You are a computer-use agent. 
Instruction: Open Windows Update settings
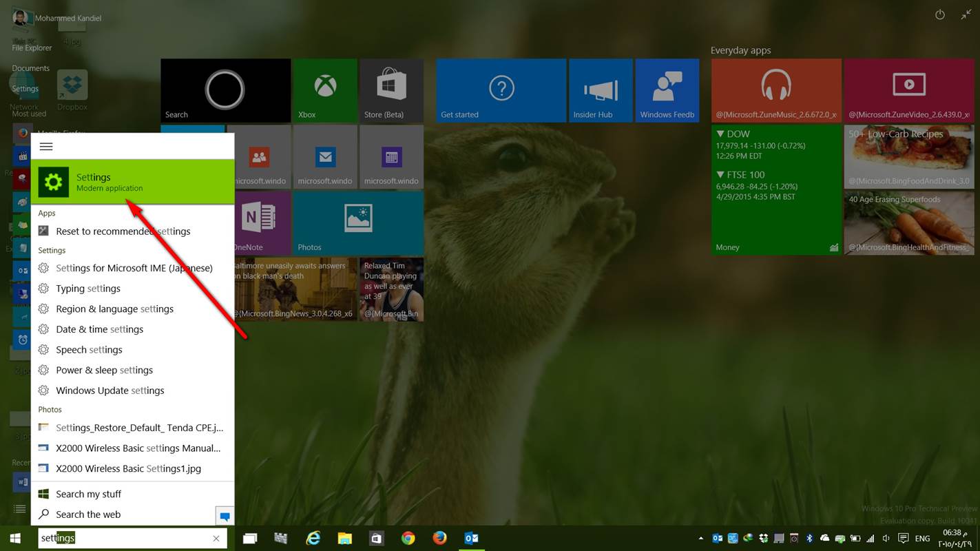[132, 391]
